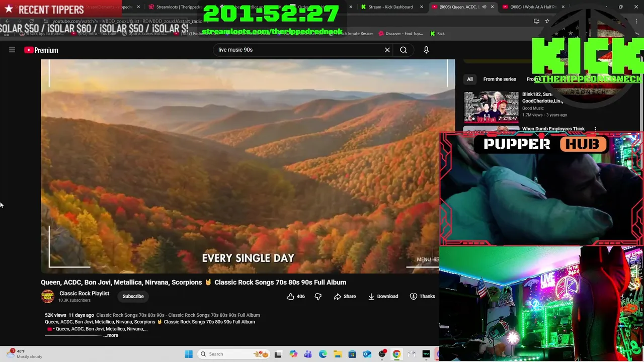Open Classic Rock Playlist channel avatar
644x362 pixels.
click(x=47, y=296)
